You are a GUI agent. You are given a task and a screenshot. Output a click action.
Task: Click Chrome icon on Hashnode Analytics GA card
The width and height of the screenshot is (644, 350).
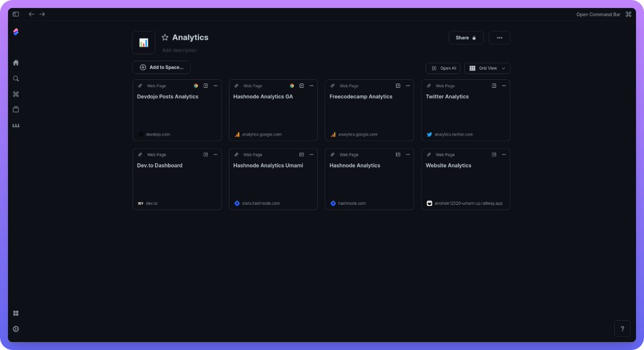coord(292,86)
